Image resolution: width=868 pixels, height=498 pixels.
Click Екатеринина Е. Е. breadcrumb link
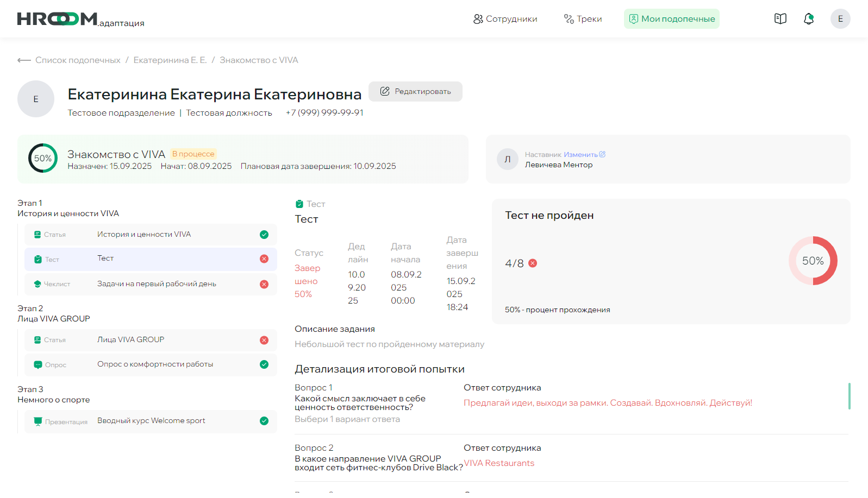point(170,60)
